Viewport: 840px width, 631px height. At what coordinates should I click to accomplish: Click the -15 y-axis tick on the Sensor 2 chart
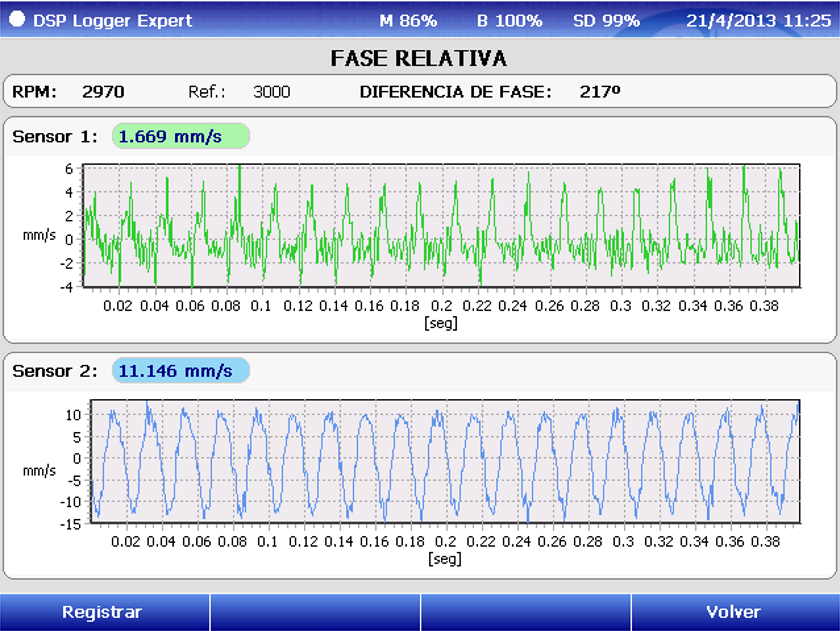(70, 524)
